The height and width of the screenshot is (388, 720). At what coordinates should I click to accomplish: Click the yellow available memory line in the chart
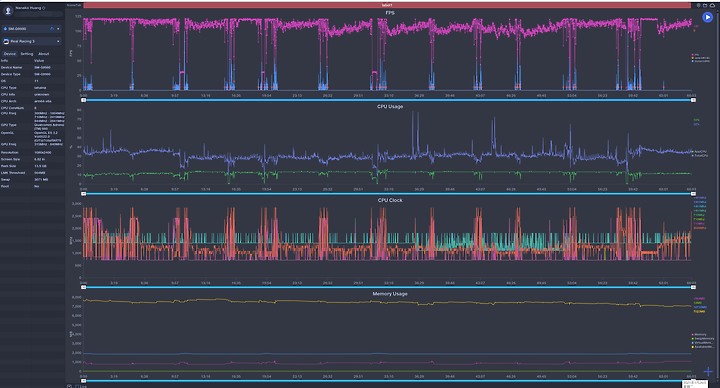click(388, 302)
